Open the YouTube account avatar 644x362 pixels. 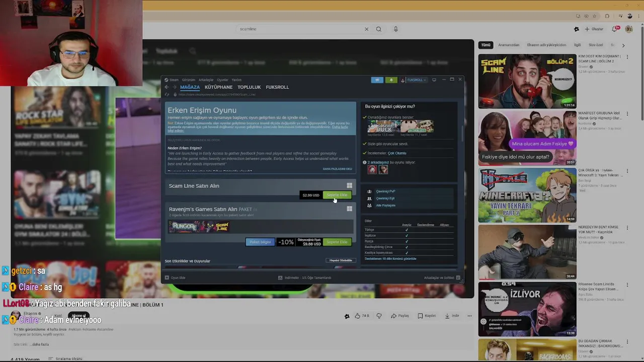coord(629,29)
